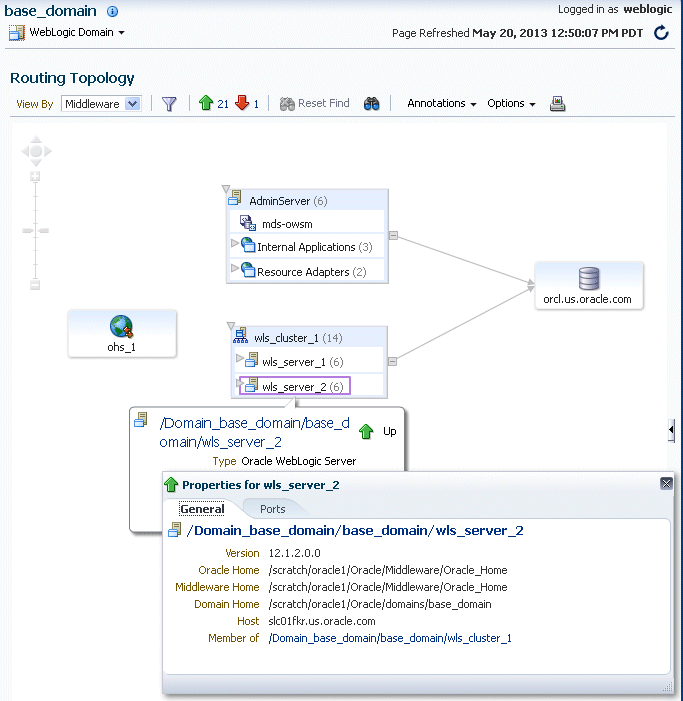This screenshot has width=683, height=701.
Task: Select the ohs_1 web server node
Action: click(x=122, y=334)
